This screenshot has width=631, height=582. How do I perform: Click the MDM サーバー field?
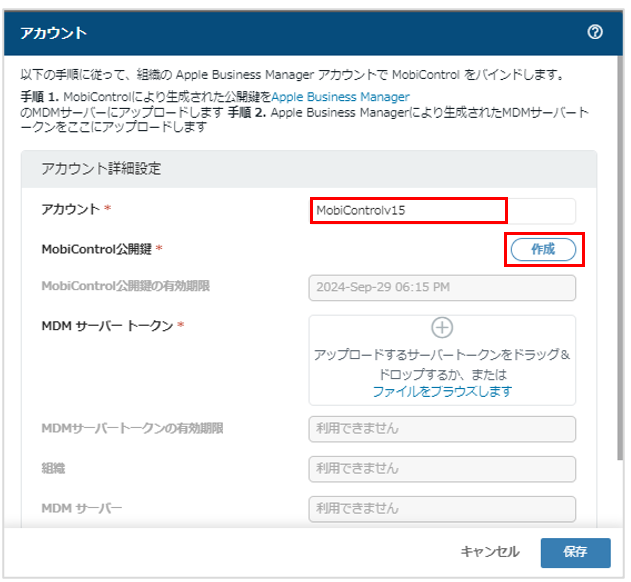(442, 508)
